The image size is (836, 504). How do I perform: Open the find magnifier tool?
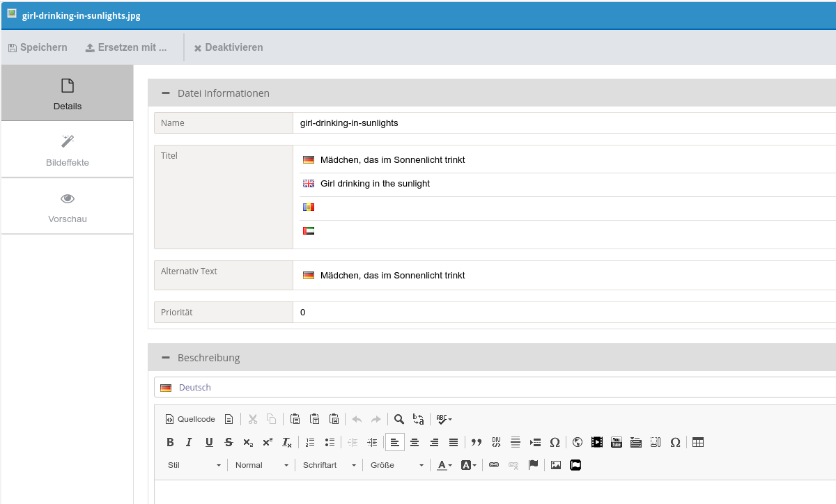coord(398,419)
